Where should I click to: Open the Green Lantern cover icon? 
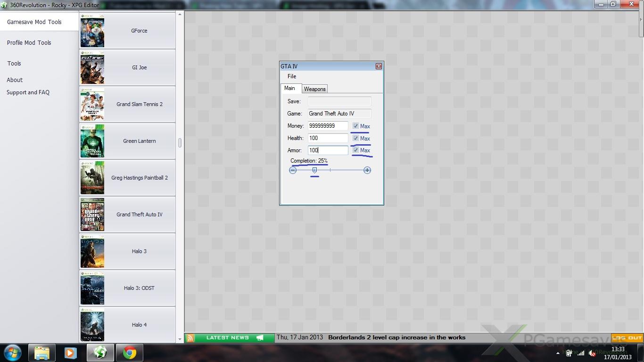coord(92,141)
